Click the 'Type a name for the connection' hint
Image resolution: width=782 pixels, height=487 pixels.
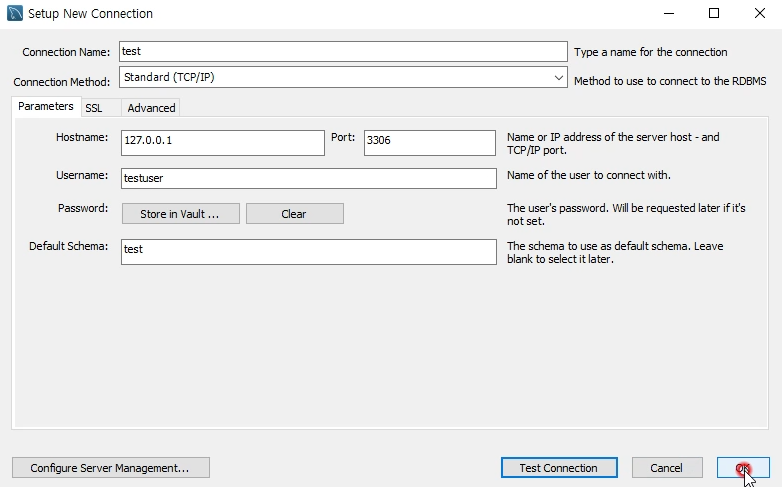pos(650,52)
